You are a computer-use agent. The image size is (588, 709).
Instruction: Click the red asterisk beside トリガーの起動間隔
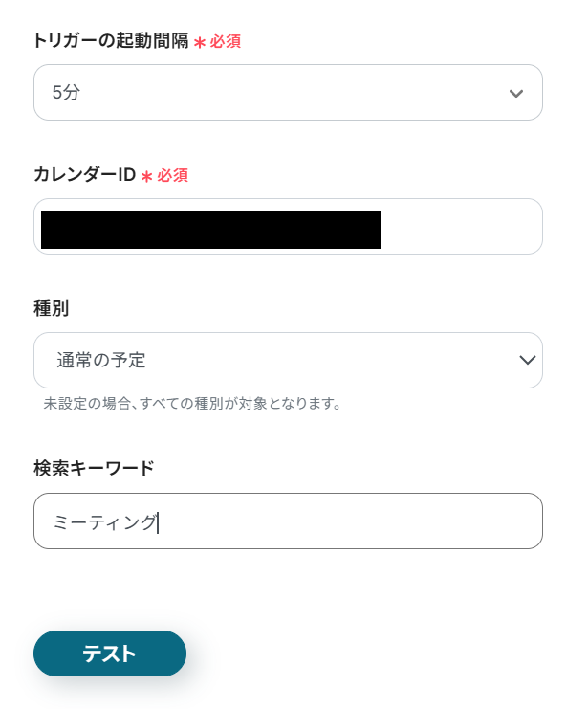pos(200,42)
